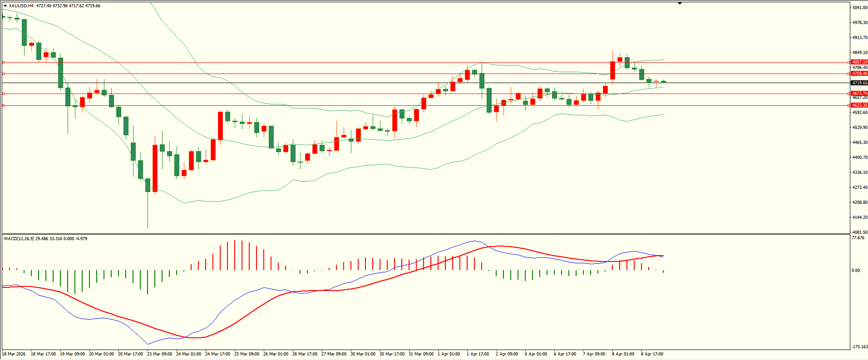Click the 5041.00 value on the price scale
Screen dimensions: 868x360
pyautogui.click(x=860, y=8)
